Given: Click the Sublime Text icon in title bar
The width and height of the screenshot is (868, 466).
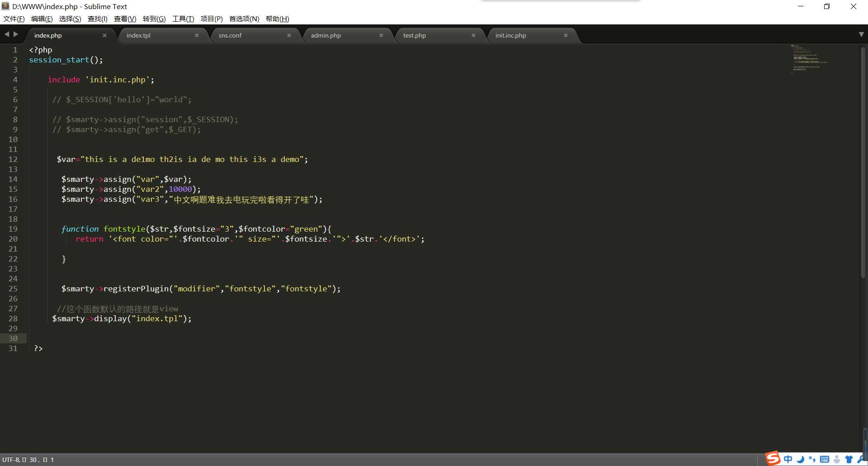Looking at the screenshot, I should click(x=5, y=6).
